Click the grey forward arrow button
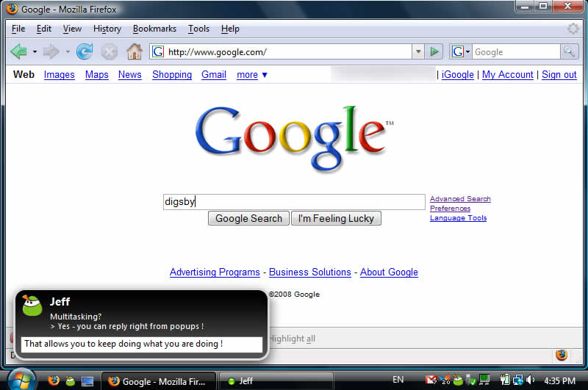Image resolution: width=588 pixels, height=390 pixels. coord(51,51)
